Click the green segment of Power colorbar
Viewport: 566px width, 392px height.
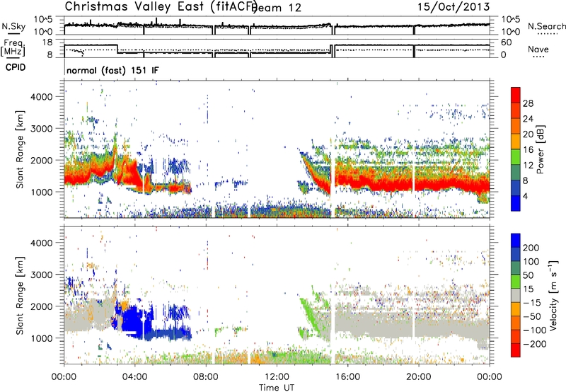coord(516,157)
